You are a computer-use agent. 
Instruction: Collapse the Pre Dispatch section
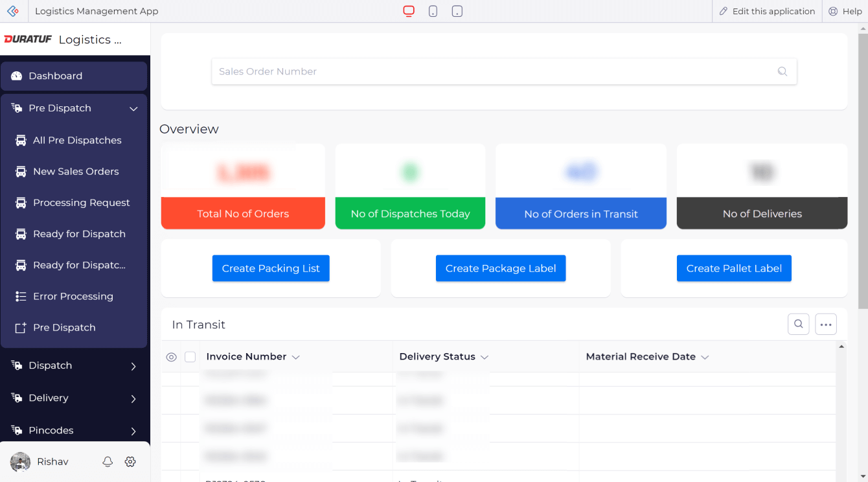[x=133, y=109]
